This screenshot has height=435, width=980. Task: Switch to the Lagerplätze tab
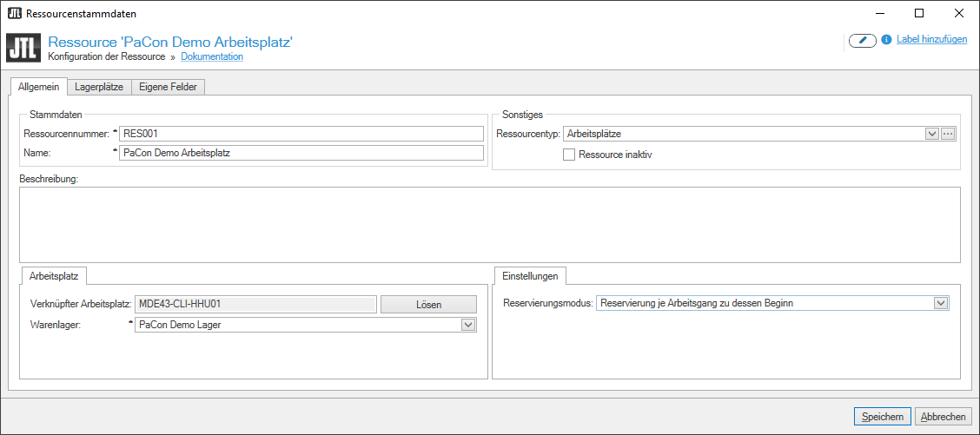99,87
